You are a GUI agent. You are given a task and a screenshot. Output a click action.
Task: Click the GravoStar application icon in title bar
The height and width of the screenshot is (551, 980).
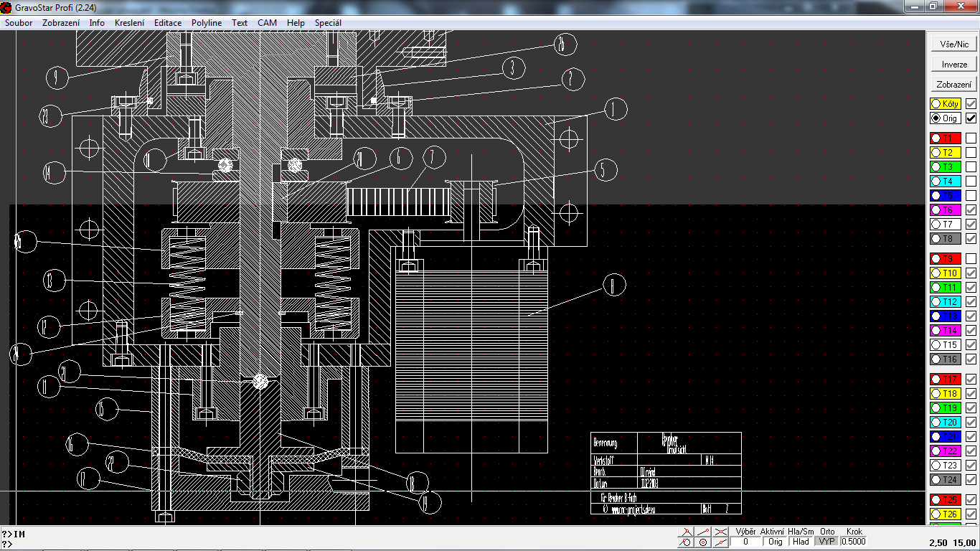(x=6, y=6)
